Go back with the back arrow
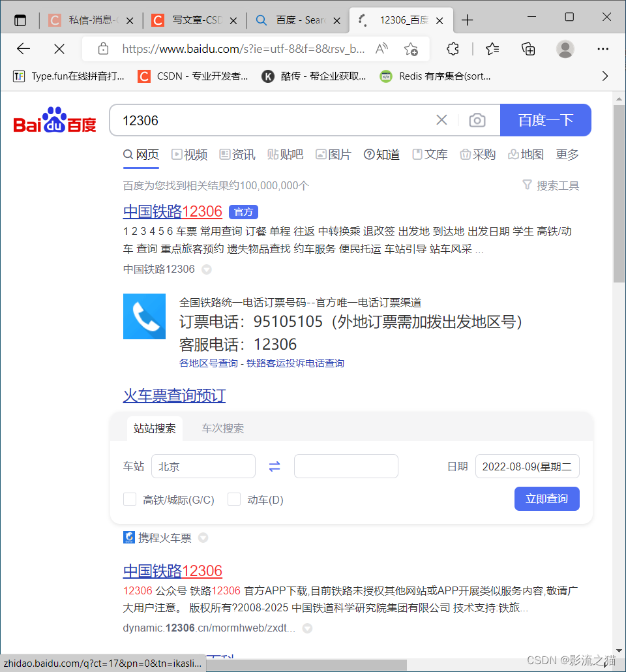 click(x=23, y=49)
